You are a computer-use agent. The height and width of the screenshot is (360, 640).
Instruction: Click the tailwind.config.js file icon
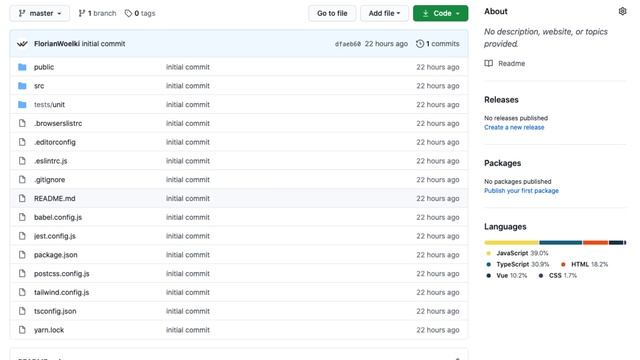coord(22,292)
